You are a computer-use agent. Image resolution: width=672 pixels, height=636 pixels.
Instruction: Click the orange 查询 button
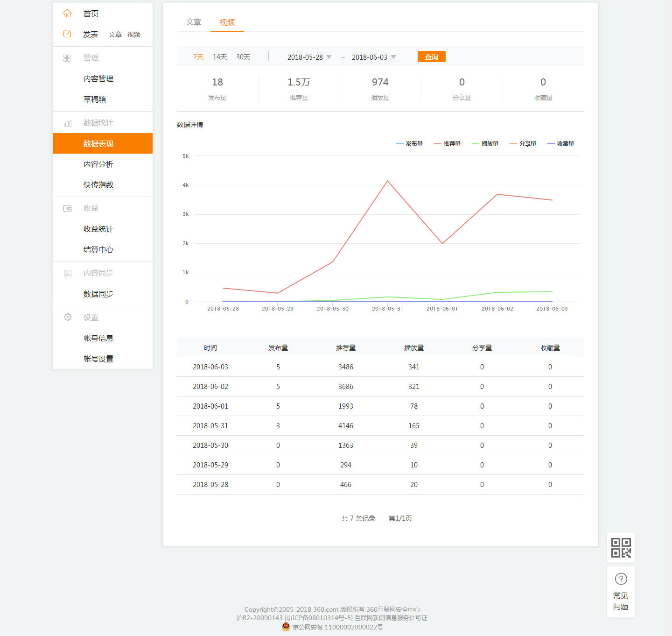[432, 57]
